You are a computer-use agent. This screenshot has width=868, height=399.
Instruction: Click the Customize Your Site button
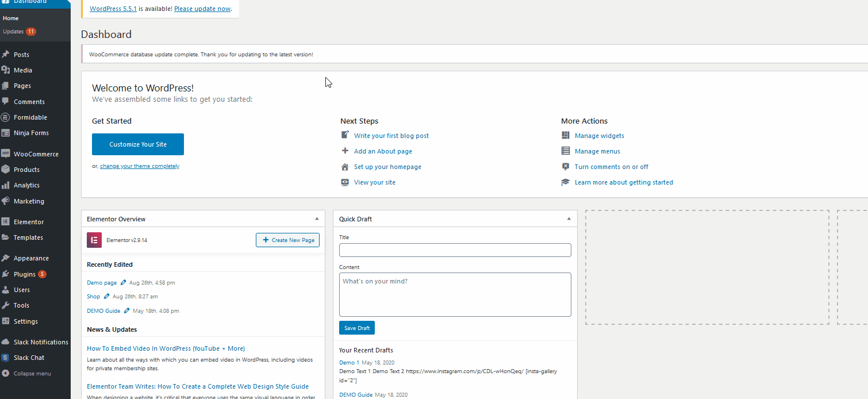pyautogui.click(x=138, y=144)
